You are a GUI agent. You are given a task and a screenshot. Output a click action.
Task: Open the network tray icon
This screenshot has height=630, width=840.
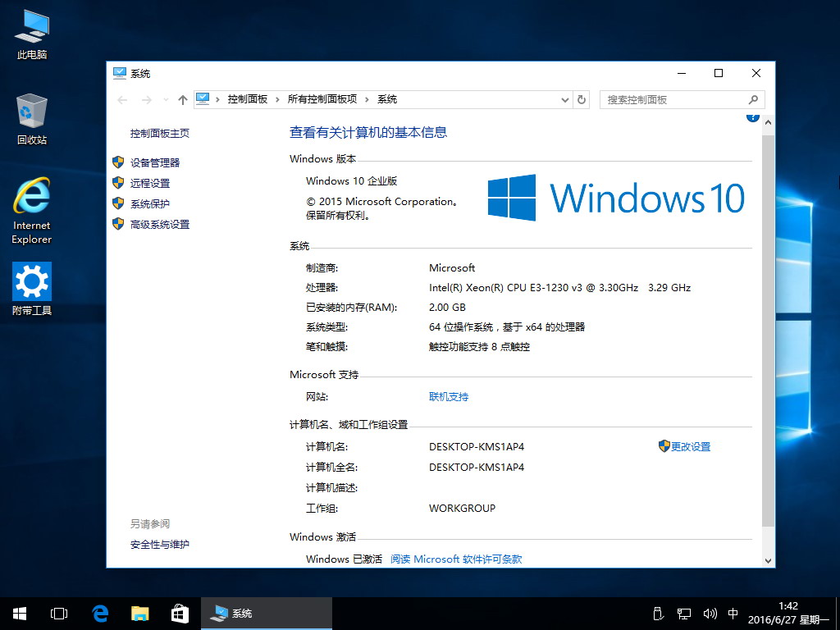(x=684, y=614)
